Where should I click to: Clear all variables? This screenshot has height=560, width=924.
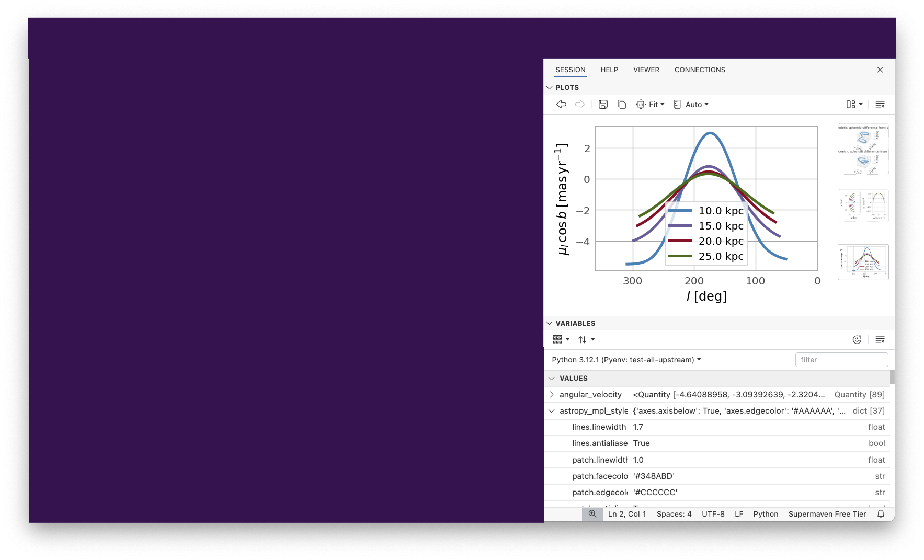coord(880,340)
